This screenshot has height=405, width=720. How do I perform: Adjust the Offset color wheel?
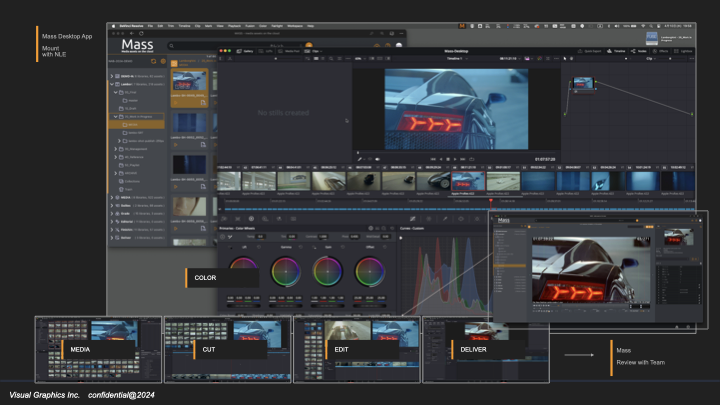point(369,271)
